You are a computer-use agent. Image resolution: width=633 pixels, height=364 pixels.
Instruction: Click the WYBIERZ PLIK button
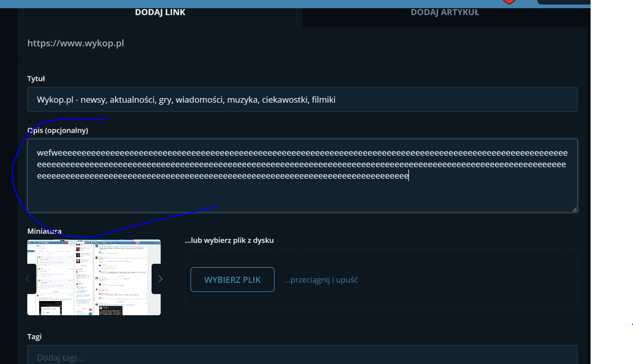[233, 280]
